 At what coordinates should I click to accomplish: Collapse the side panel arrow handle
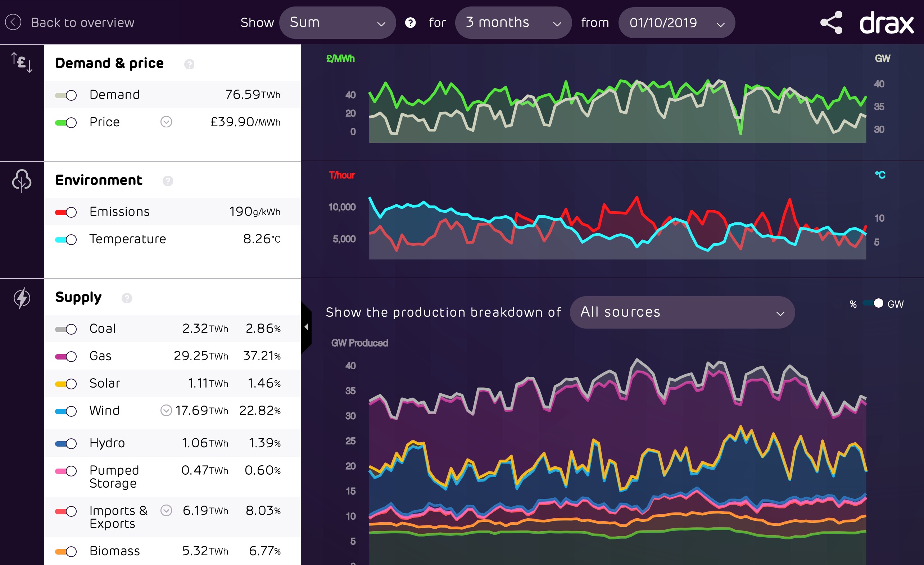(306, 327)
